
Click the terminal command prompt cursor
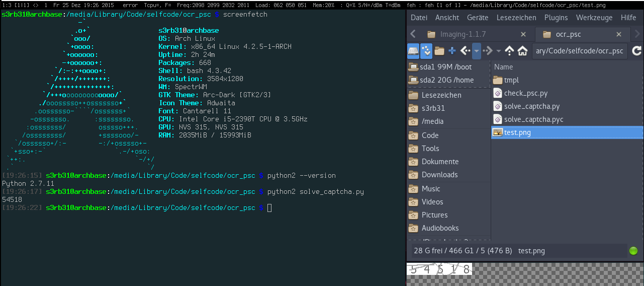[x=269, y=207]
